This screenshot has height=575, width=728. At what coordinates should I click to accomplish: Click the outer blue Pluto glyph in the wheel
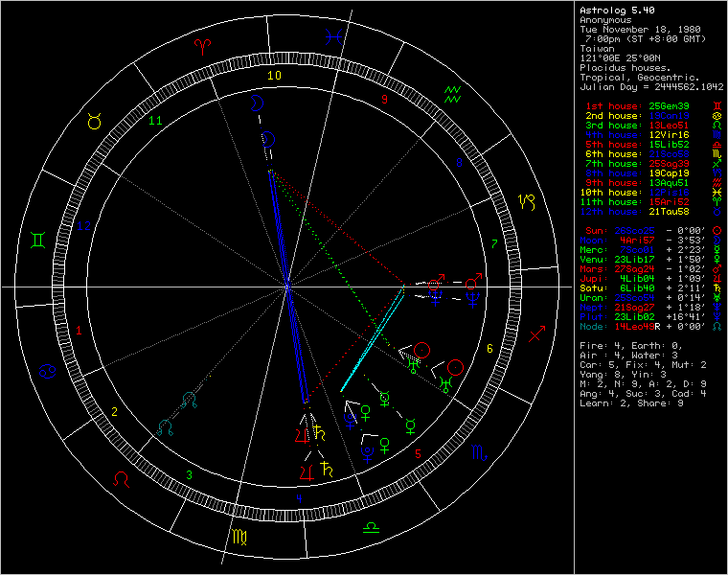(368, 454)
